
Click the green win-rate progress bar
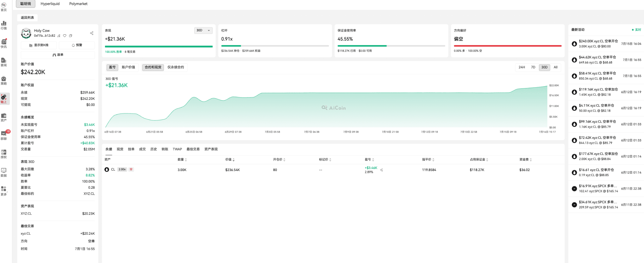point(159,47)
